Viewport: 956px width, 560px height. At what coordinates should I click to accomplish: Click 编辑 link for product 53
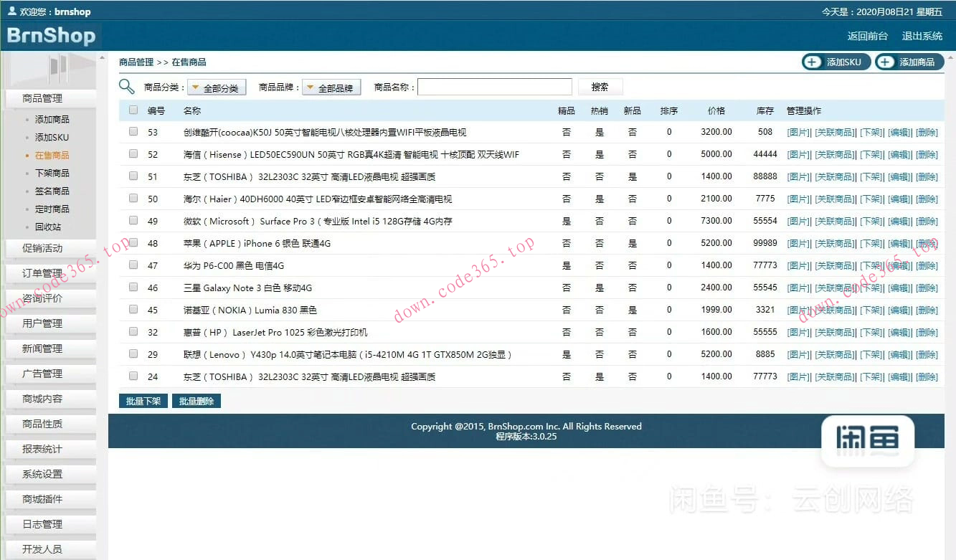coord(900,132)
